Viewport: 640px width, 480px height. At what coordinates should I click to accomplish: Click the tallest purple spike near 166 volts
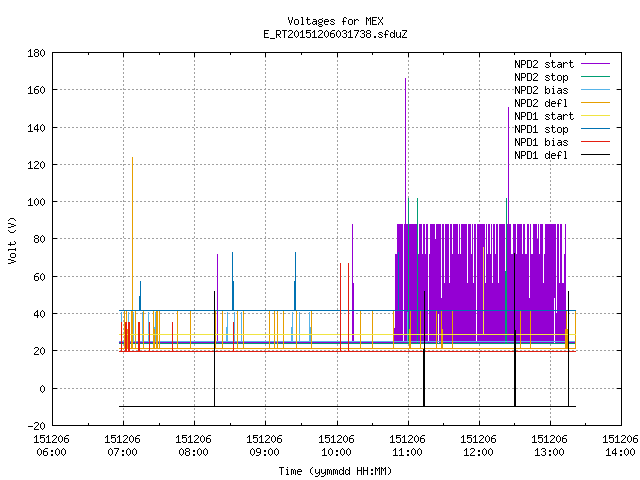(x=405, y=151)
